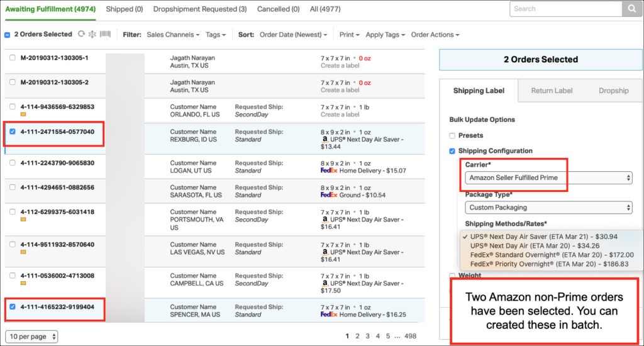Go to page 2 of orders
The image size is (644, 346).
[357, 336]
